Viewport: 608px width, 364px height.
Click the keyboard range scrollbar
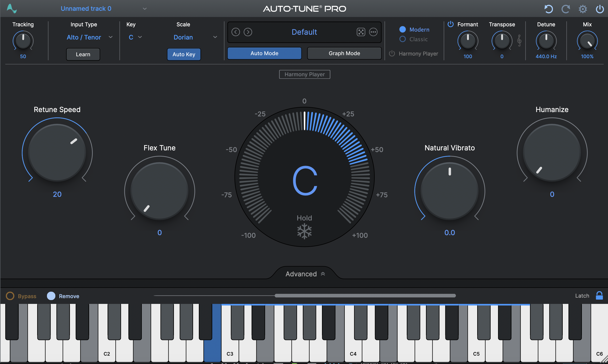click(365, 296)
